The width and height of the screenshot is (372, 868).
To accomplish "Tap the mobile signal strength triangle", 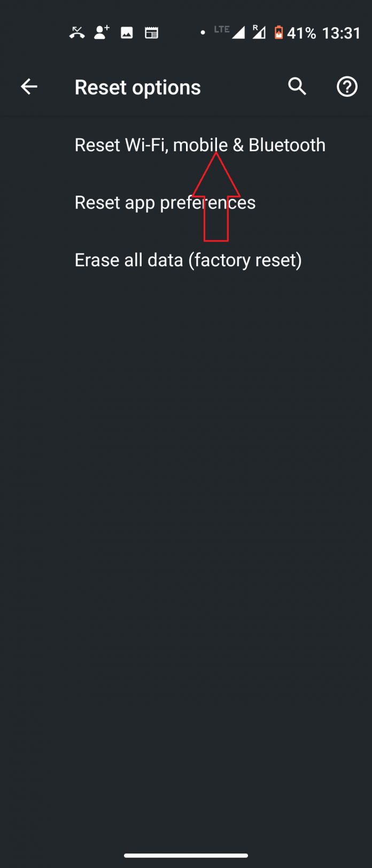I will point(239,33).
